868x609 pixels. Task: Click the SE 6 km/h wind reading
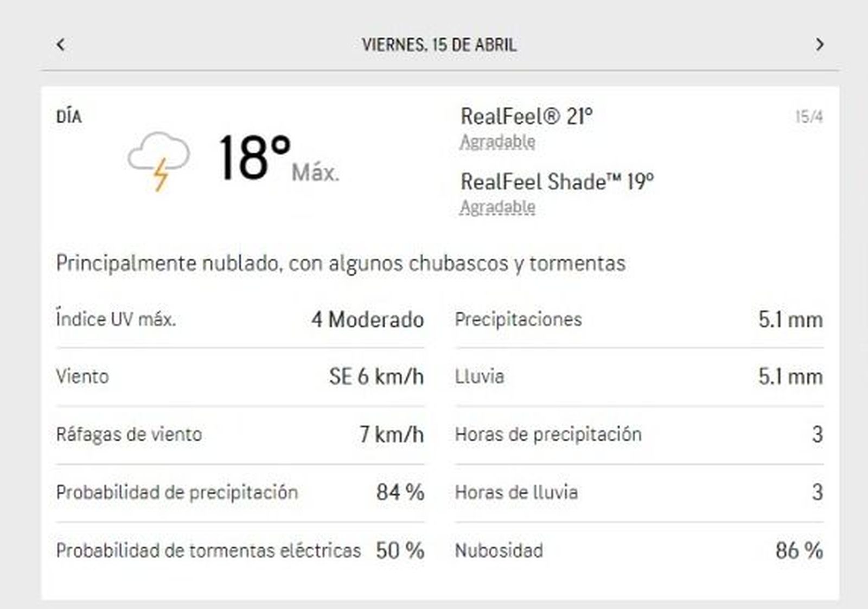378,375
